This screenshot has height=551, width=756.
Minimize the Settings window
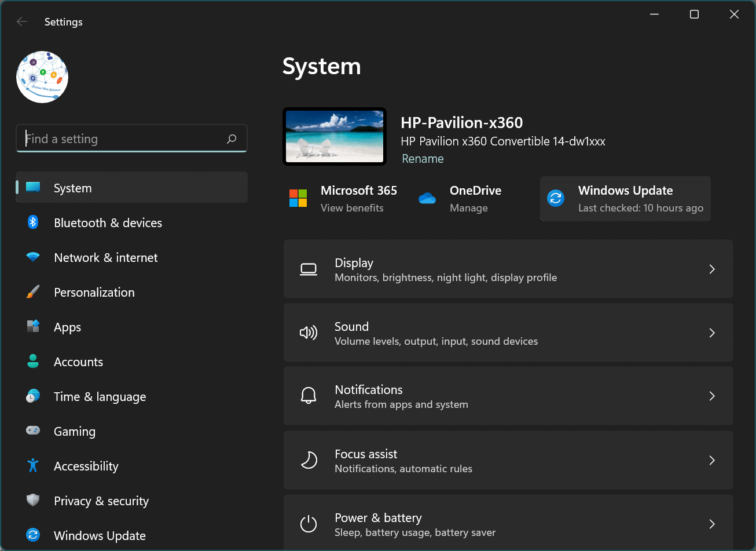[x=654, y=14]
